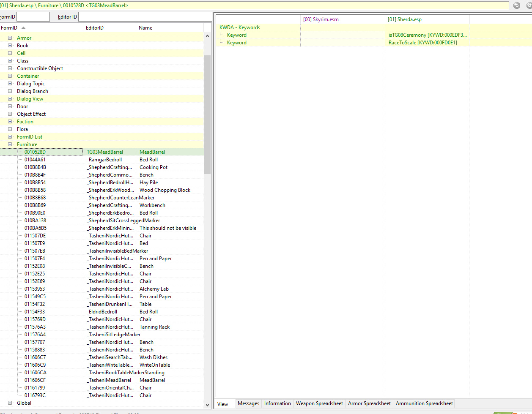Expand the FormID List group
The height and width of the screenshot is (414, 532).
click(10, 137)
